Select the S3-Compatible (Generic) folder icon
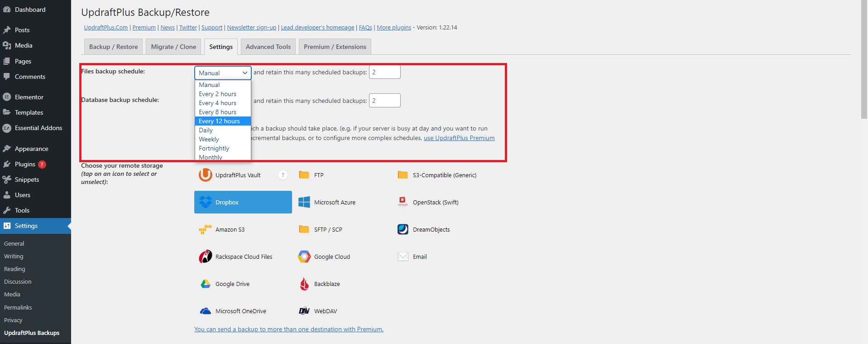The width and height of the screenshot is (868, 344). pos(403,175)
